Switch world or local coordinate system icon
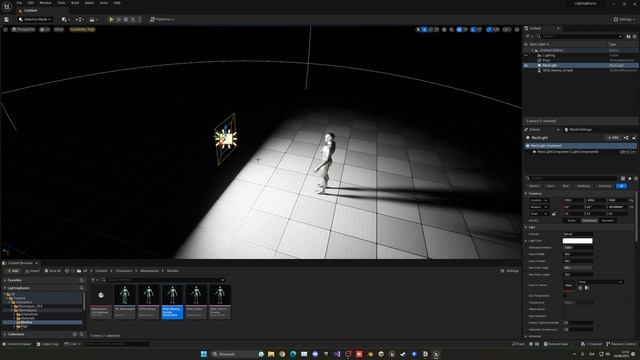This screenshot has height=360, width=640. (444, 29)
